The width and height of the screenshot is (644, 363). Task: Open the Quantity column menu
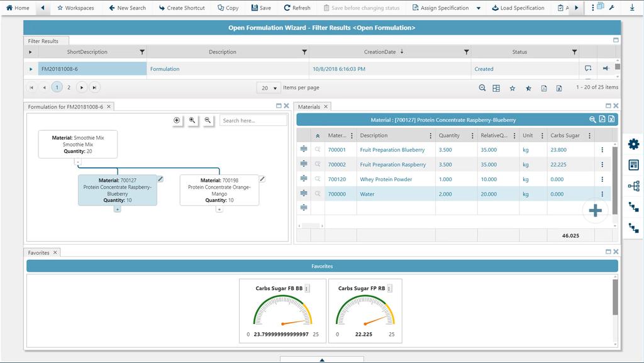(x=472, y=135)
